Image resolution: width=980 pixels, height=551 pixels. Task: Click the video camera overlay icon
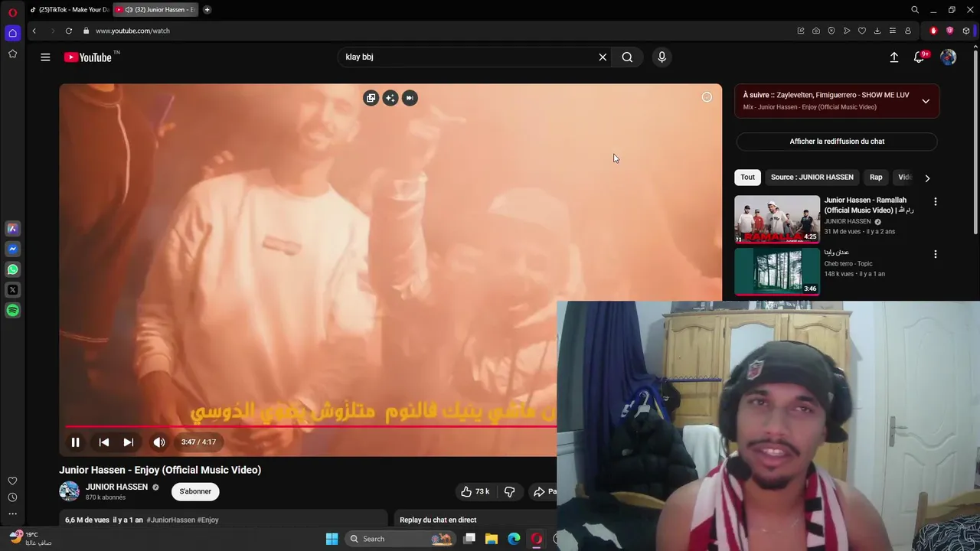pos(410,98)
